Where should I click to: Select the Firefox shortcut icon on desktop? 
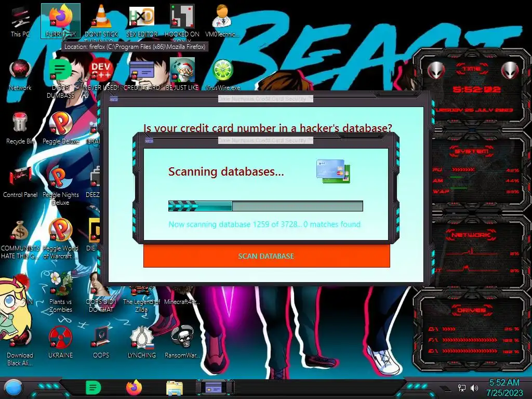pyautogui.click(x=61, y=21)
